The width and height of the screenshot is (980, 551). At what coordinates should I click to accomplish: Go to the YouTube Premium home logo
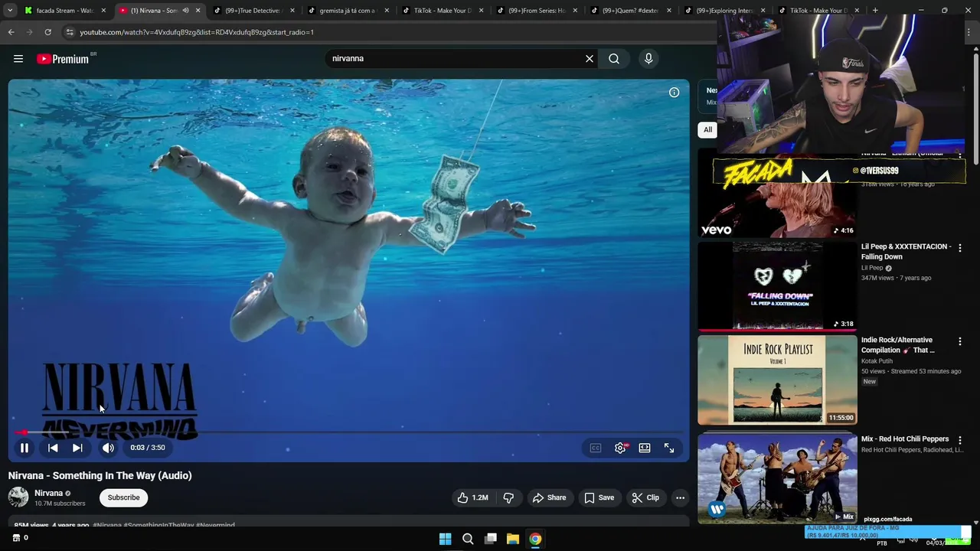63,59
